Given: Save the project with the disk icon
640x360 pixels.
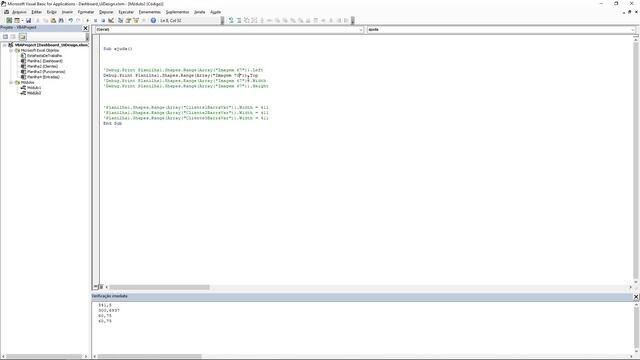Looking at the screenshot, I should (x=28, y=20).
